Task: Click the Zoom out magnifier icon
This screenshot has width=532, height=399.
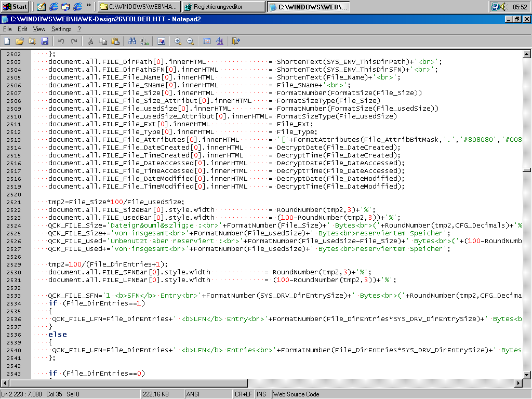Action: [x=190, y=41]
